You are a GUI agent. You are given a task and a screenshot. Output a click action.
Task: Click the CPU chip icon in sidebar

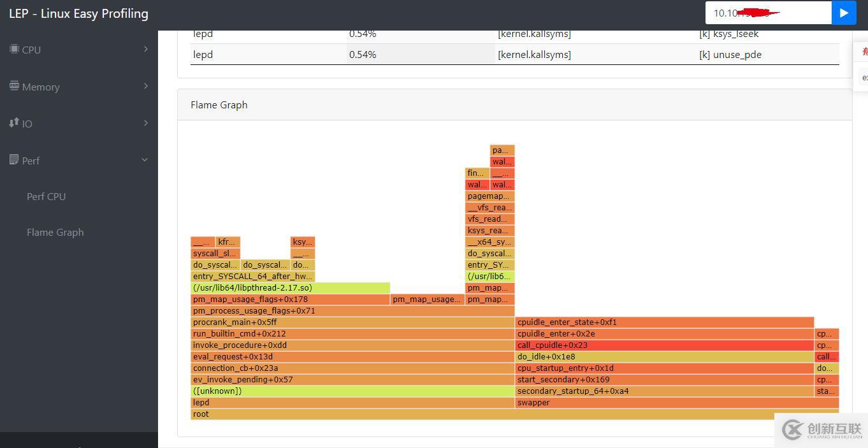coord(14,49)
